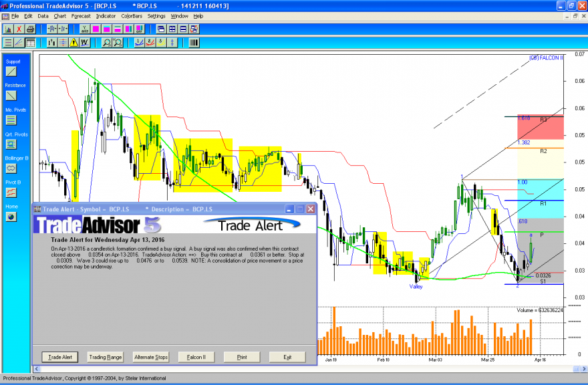588x385 pixels.
Task: Open the Window menu
Action: (179, 16)
